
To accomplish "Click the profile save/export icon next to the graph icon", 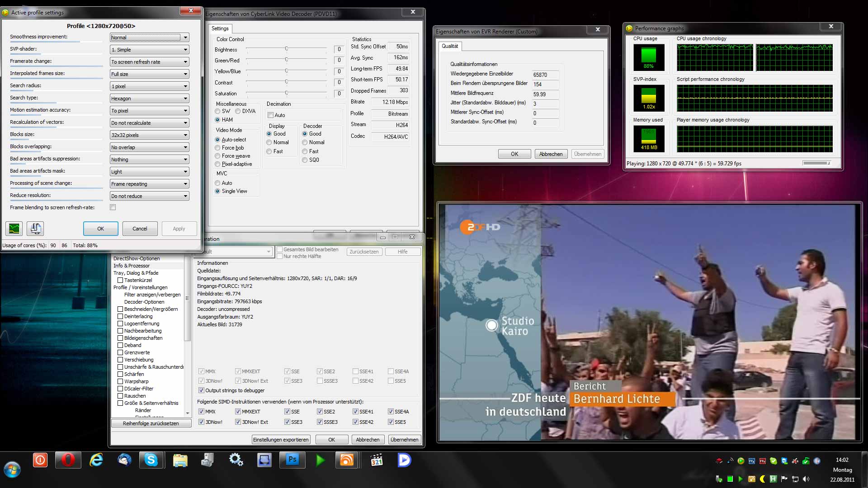I will coord(35,229).
